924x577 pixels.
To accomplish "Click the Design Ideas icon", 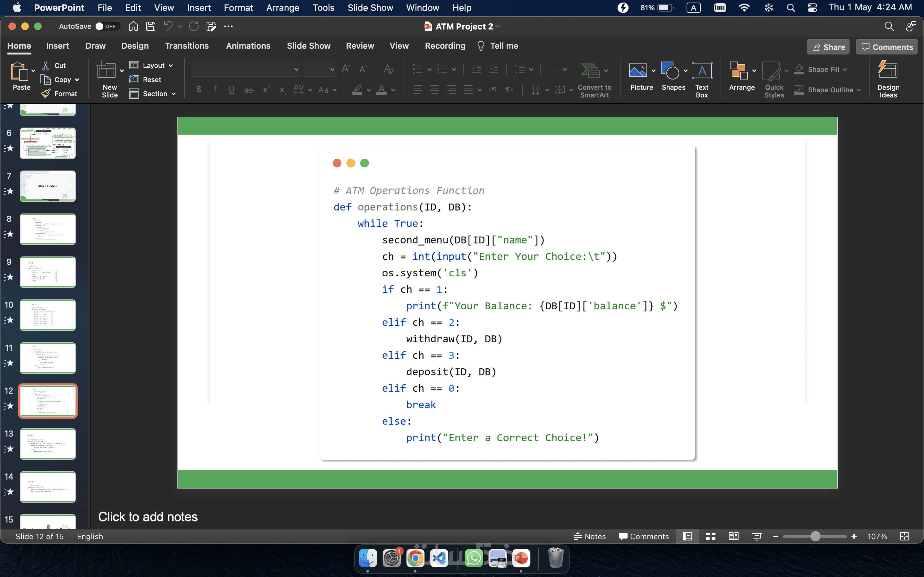I will [888, 79].
